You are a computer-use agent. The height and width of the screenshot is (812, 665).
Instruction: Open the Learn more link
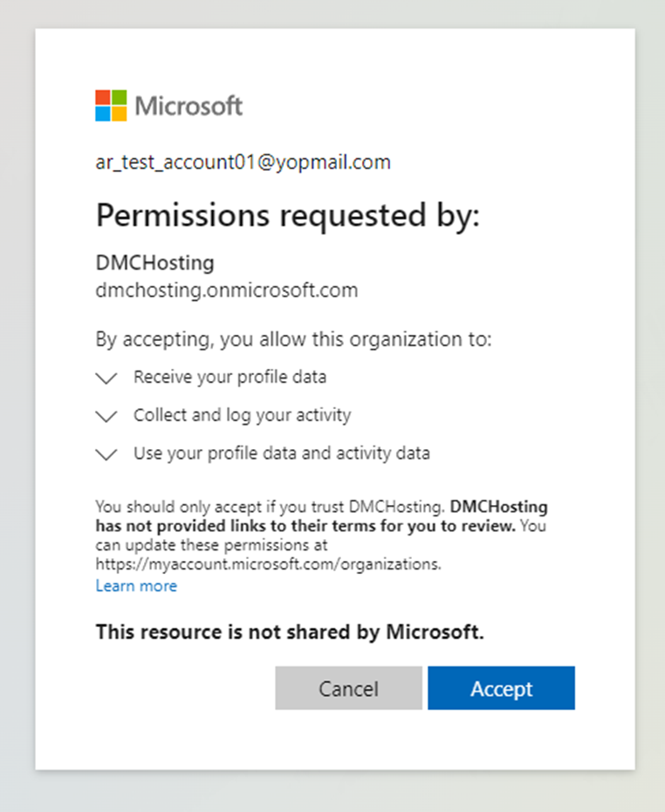coord(136,586)
